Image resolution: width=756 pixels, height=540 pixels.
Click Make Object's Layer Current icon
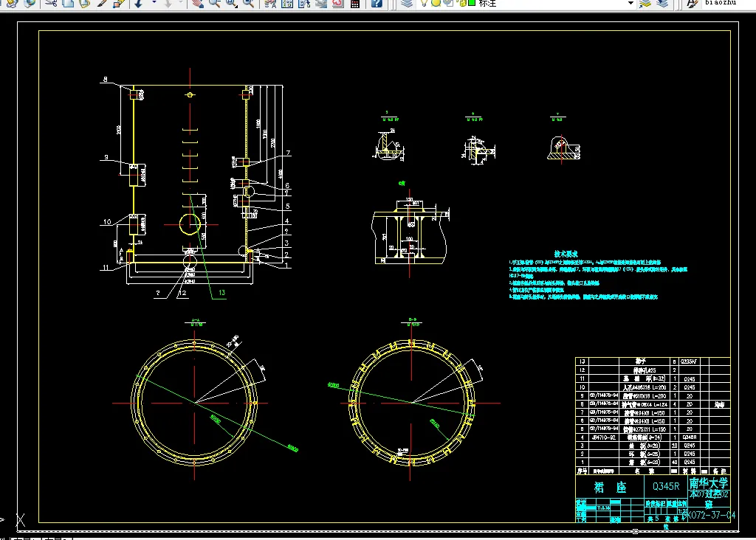pos(645,4)
